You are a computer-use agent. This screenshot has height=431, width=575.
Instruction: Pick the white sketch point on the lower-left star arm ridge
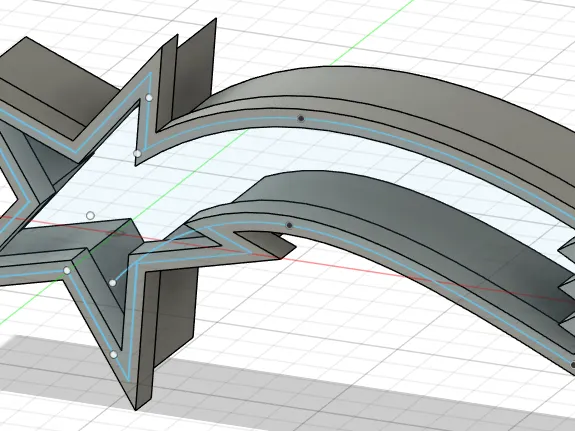click(67, 271)
